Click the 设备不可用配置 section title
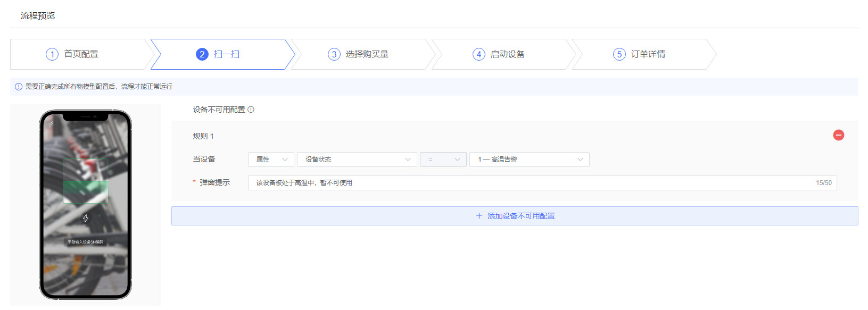 point(219,110)
